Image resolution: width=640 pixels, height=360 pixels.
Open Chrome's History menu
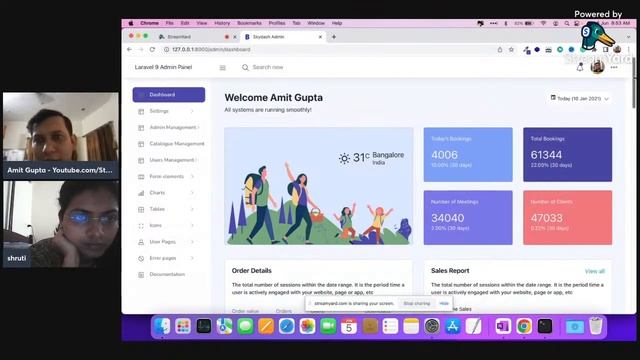click(x=222, y=23)
